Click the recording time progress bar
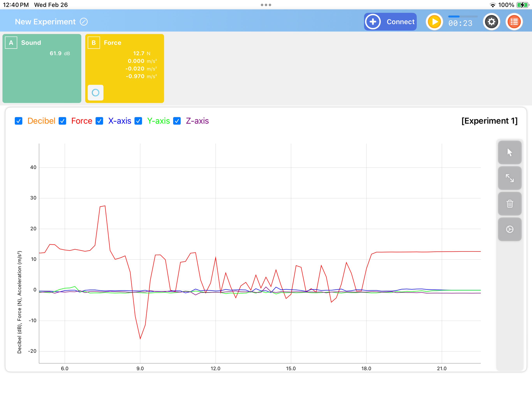532x399 pixels. (463, 17)
